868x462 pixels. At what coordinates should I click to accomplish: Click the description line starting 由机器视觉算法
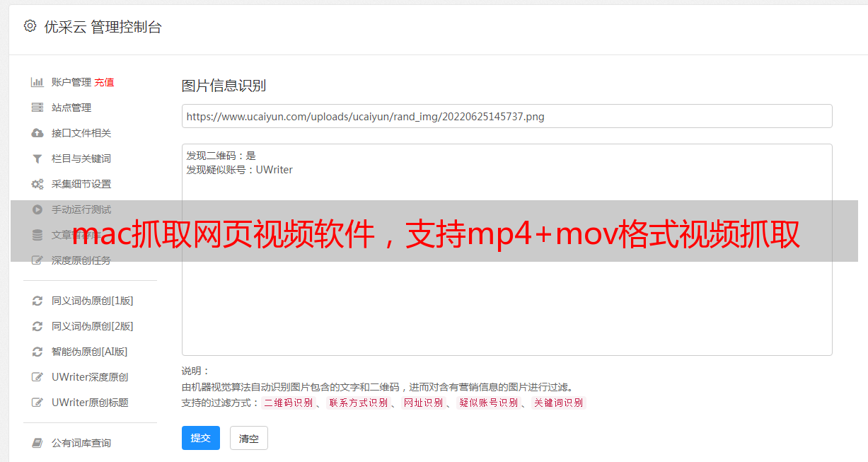click(x=377, y=387)
